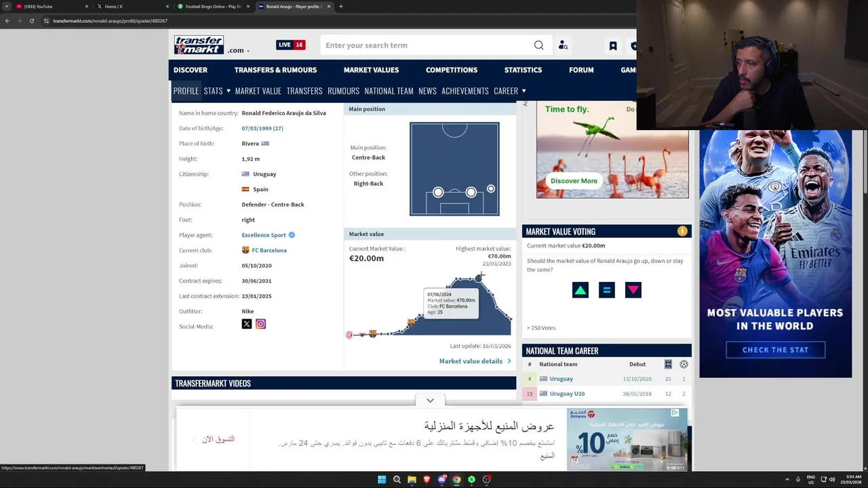The width and height of the screenshot is (868, 488).
Task: Open Araujo's Instagram icon
Action: tap(260, 324)
